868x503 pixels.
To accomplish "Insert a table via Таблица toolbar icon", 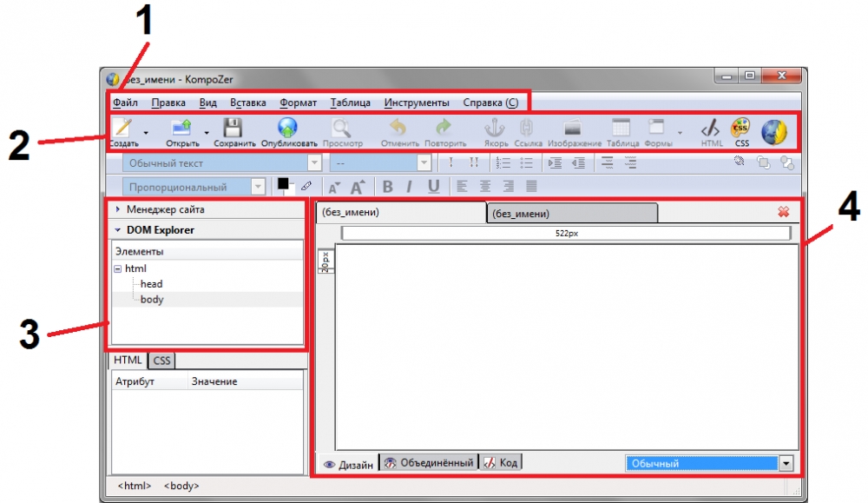I will [x=621, y=128].
